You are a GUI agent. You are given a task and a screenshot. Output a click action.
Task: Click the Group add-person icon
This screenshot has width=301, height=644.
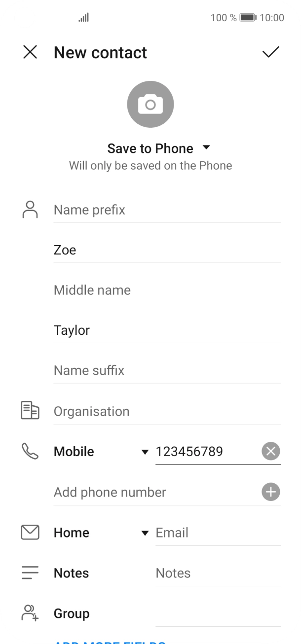30,613
